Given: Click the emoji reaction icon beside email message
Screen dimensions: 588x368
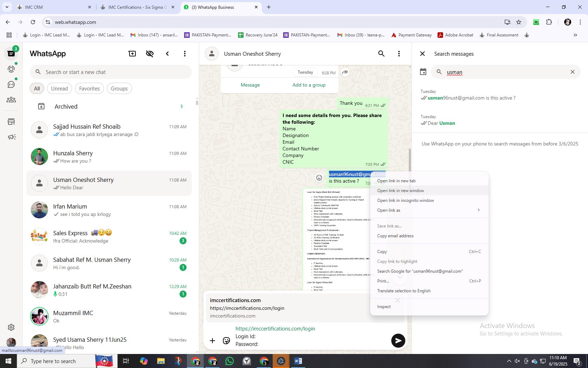Looking at the screenshot, I should coord(319,178).
